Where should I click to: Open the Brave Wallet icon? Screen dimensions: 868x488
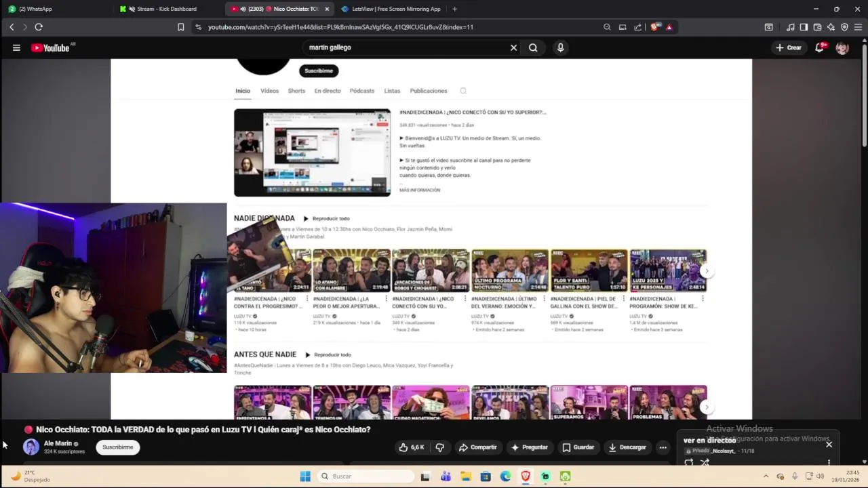[x=817, y=27]
